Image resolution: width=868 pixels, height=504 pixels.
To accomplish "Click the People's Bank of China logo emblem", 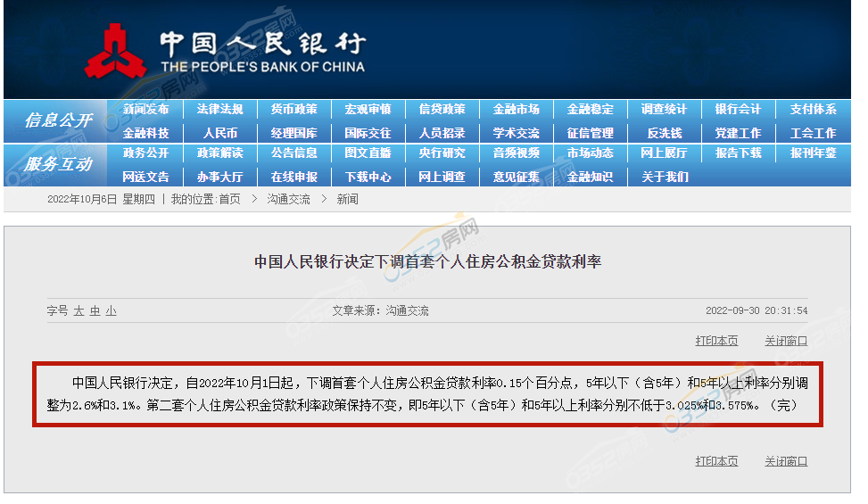I will point(116,53).
